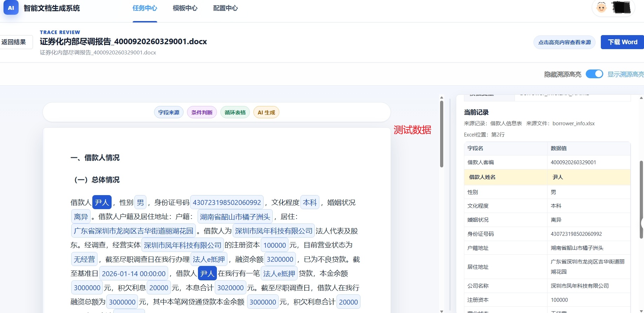644x313 pixels.
Task: Click highlighted date 2026-01-14 00:00:00
Action: pyautogui.click(x=134, y=273)
